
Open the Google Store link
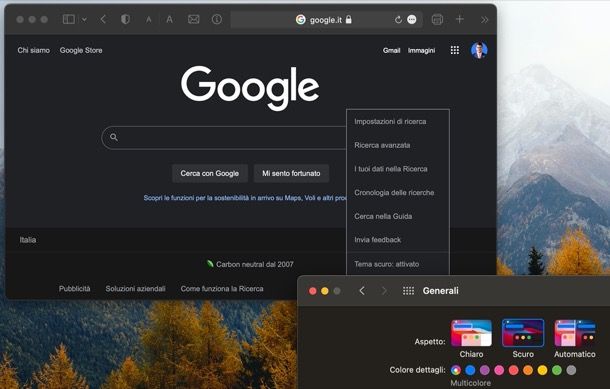[81, 50]
